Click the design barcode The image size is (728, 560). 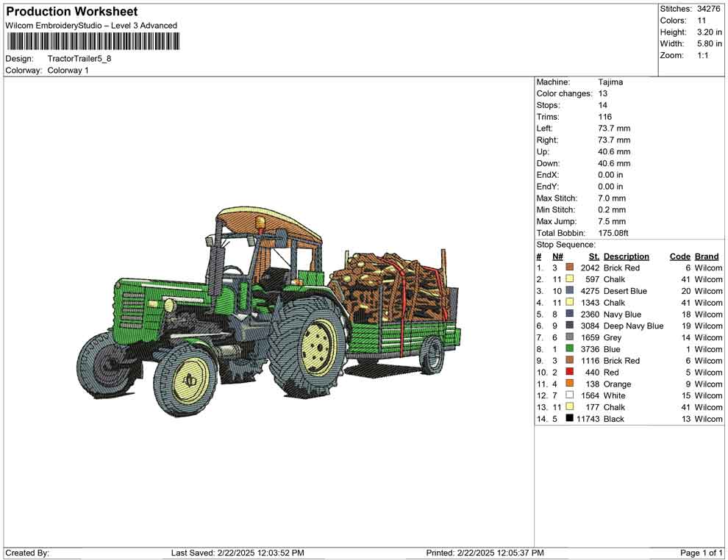[x=94, y=42]
